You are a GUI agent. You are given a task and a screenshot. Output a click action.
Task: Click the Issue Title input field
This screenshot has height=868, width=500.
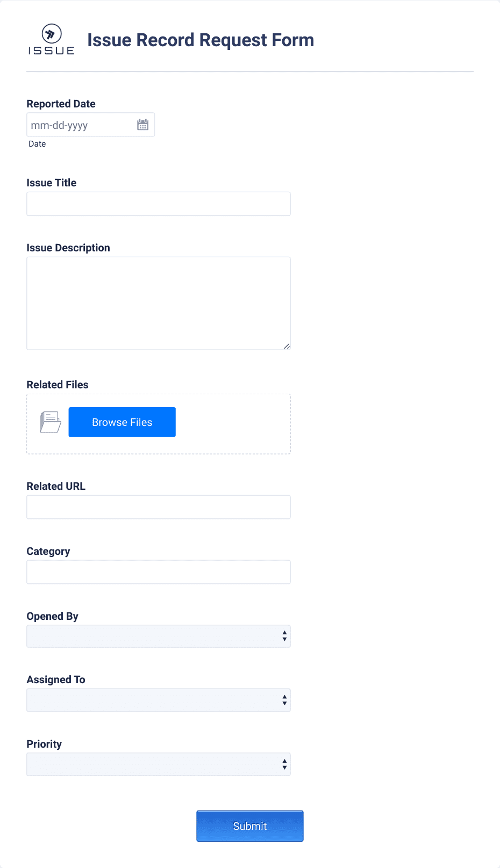[159, 204]
